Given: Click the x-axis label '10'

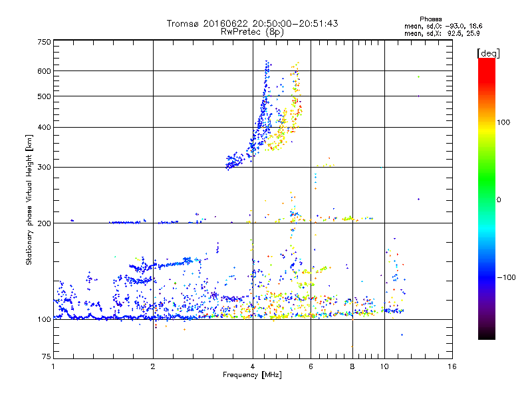Looking at the screenshot, I should 384,366.
